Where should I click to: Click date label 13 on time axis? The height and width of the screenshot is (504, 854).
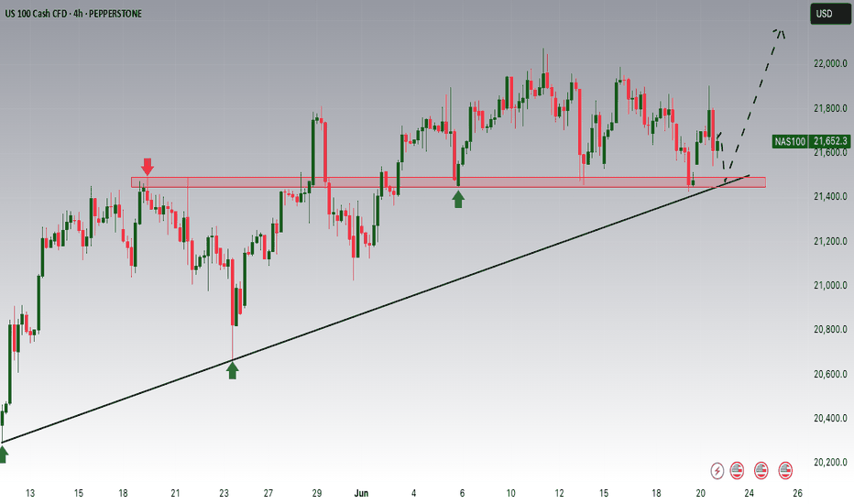pyautogui.click(x=30, y=493)
